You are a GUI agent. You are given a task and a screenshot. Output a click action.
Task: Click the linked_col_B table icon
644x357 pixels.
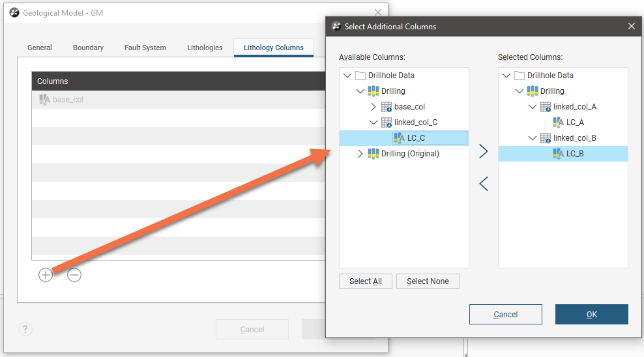click(546, 138)
